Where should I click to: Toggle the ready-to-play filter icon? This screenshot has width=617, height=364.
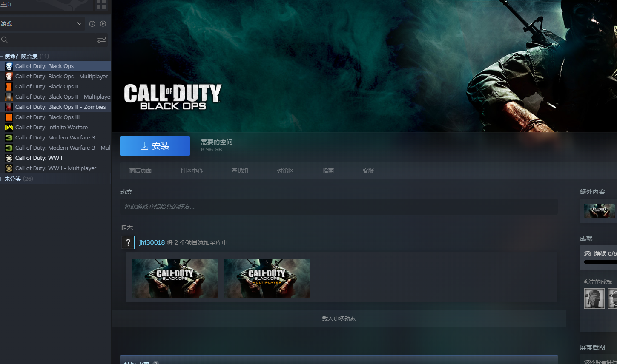pyautogui.click(x=103, y=24)
